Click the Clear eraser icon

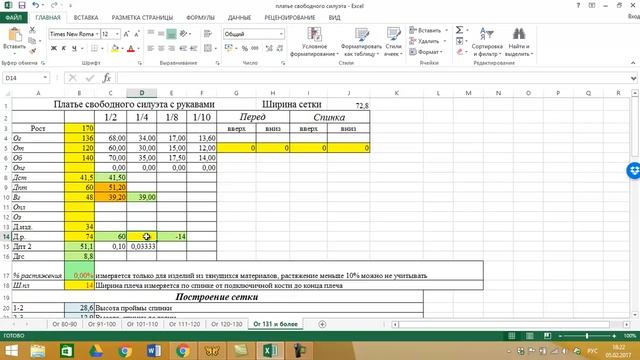[460, 52]
